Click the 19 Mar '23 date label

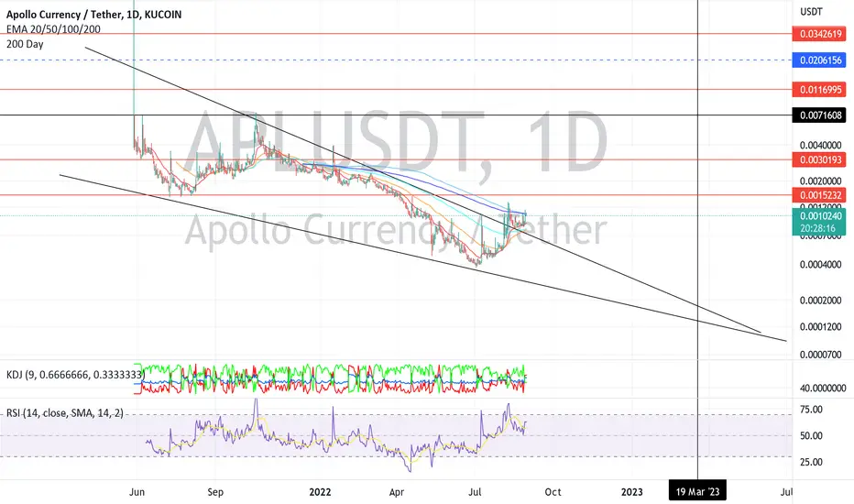click(697, 491)
